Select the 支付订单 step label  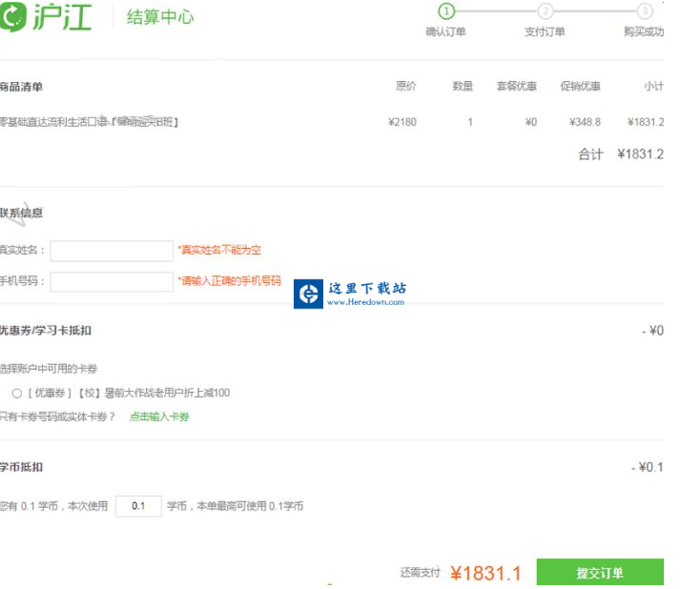coord(545,32)
